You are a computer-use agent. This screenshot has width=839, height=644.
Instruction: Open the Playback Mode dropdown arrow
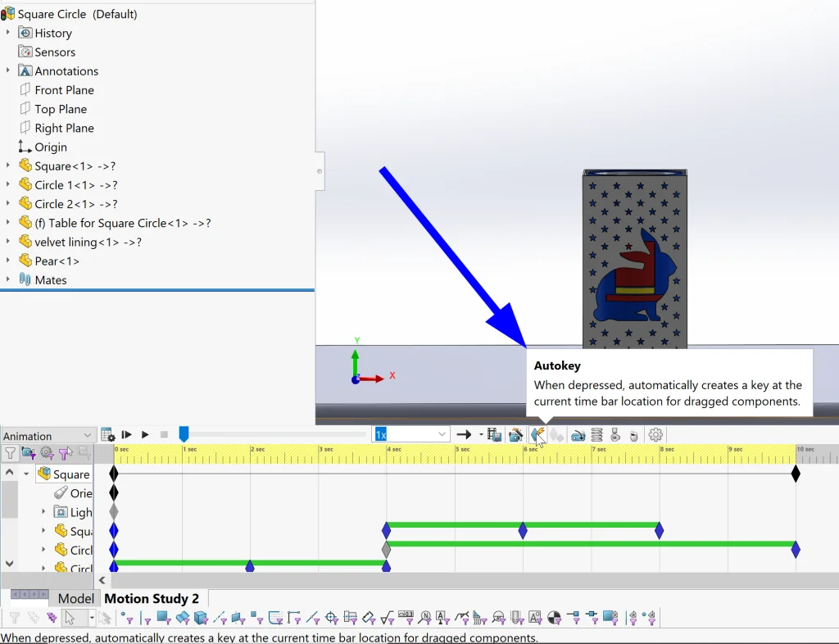481,435
